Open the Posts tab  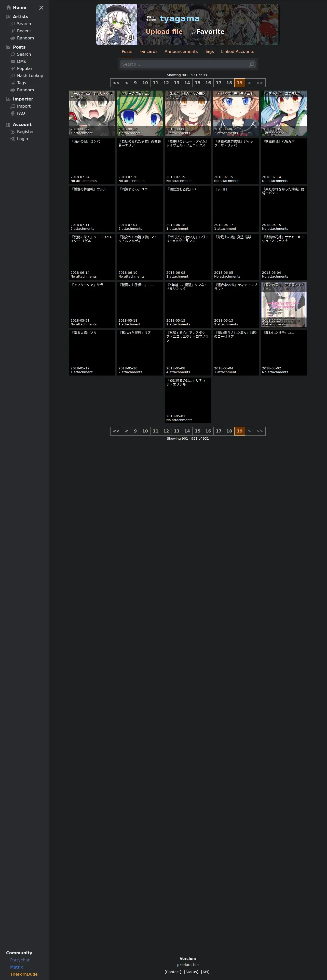tap(127, 52)
